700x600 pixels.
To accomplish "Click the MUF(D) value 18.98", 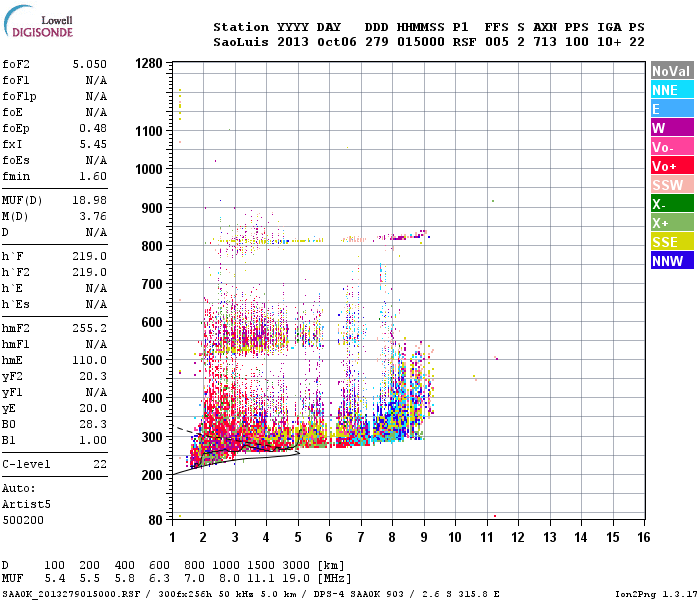I will point(90,200).
